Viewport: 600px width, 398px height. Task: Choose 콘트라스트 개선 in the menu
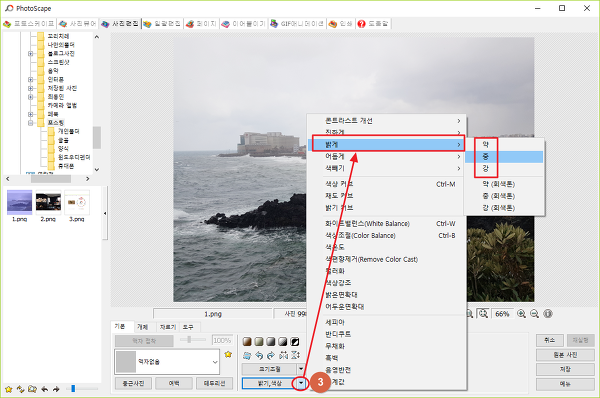pyautogui.click(x=387, y=121)
